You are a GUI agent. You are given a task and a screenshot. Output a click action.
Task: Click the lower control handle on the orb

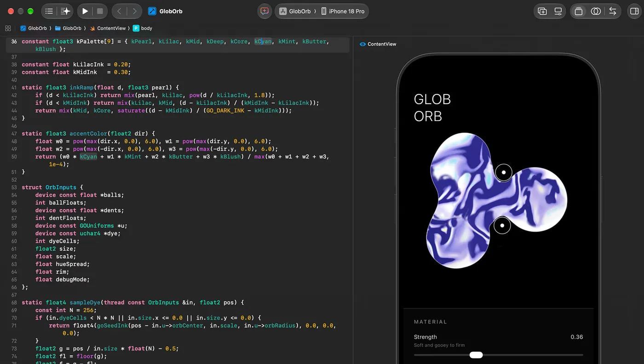502,225
